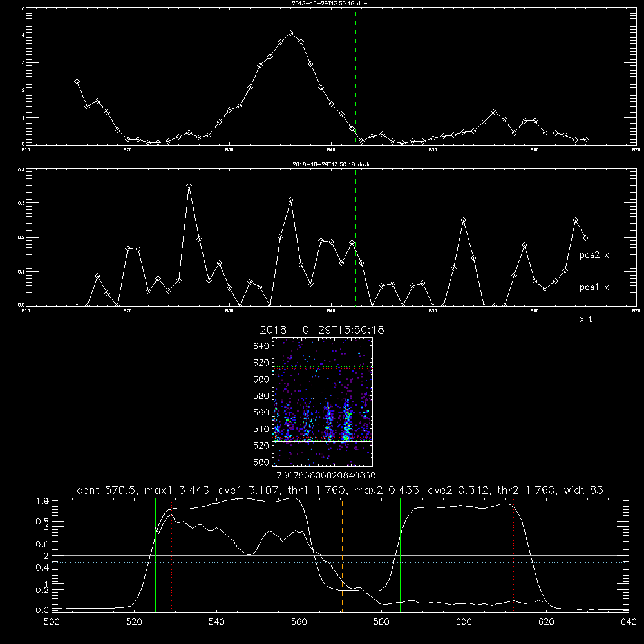Click the bottom plot y-axis label 0.6
Viewport: 644px width, 644px height.
click(43, 544)
